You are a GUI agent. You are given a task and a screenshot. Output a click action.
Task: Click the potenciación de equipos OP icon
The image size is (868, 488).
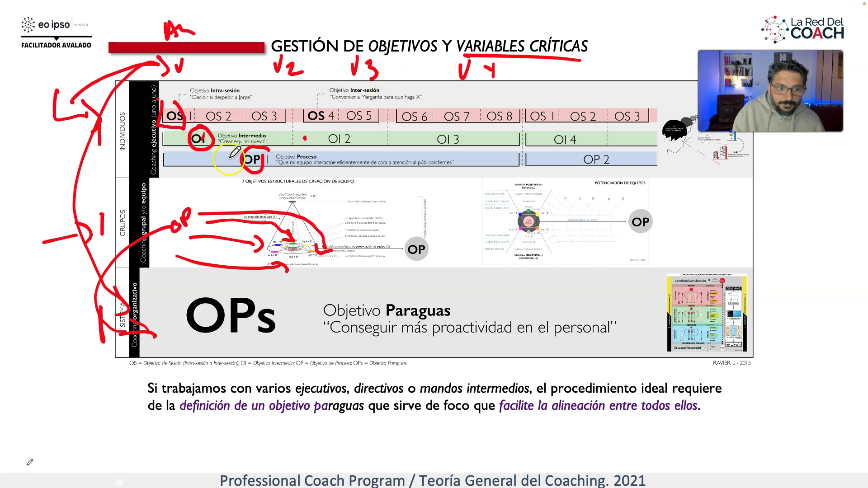[x=640, y=221]
